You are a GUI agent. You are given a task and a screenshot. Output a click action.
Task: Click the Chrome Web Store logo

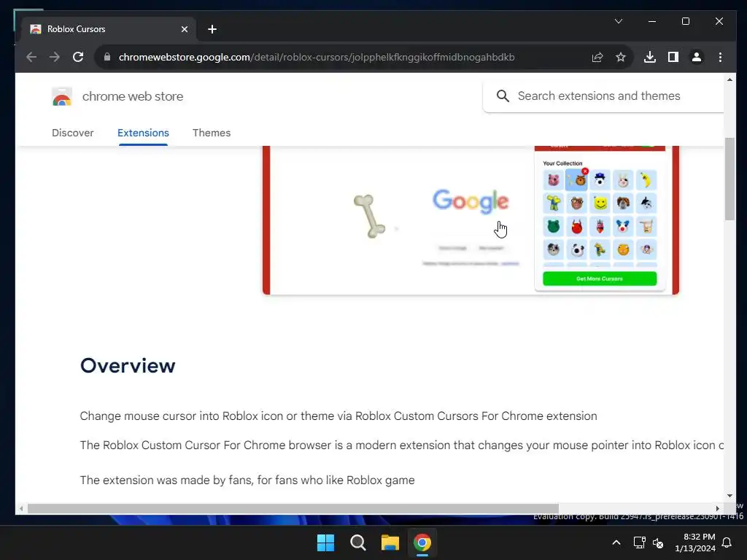[x=62, y=96]
